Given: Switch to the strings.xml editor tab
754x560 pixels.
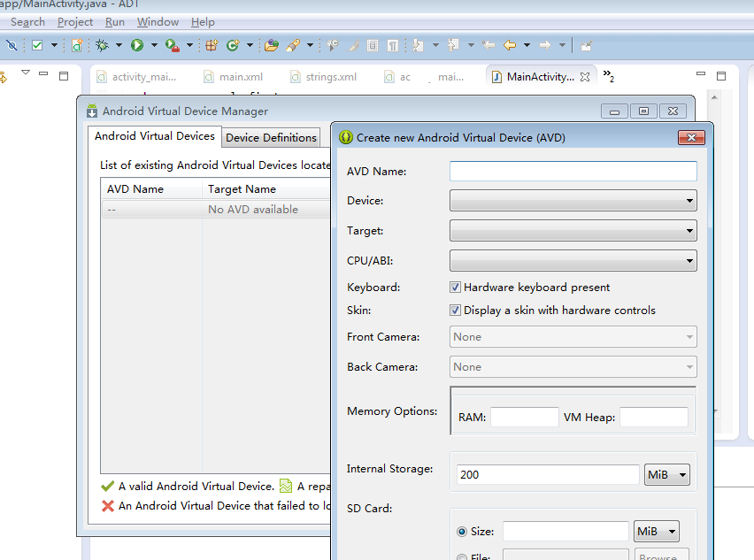Looking at the screenshot, I should 325,77.
